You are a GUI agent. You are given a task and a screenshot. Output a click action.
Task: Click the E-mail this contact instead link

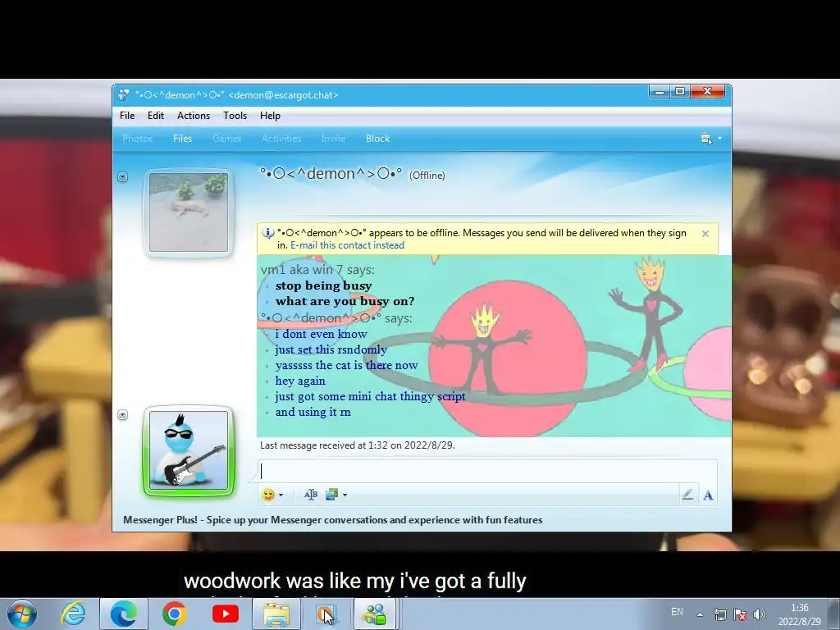pyautogui.click(x=347, y=245)
